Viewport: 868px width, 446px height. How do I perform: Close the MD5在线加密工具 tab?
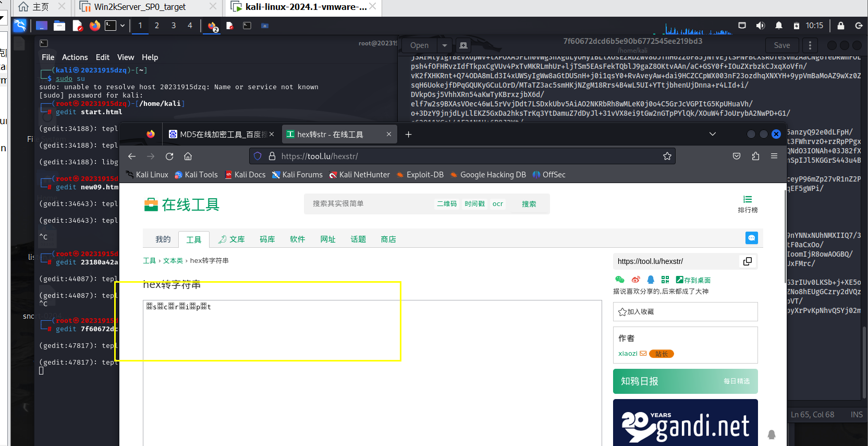pyautogui.click(x=272, y=135)
